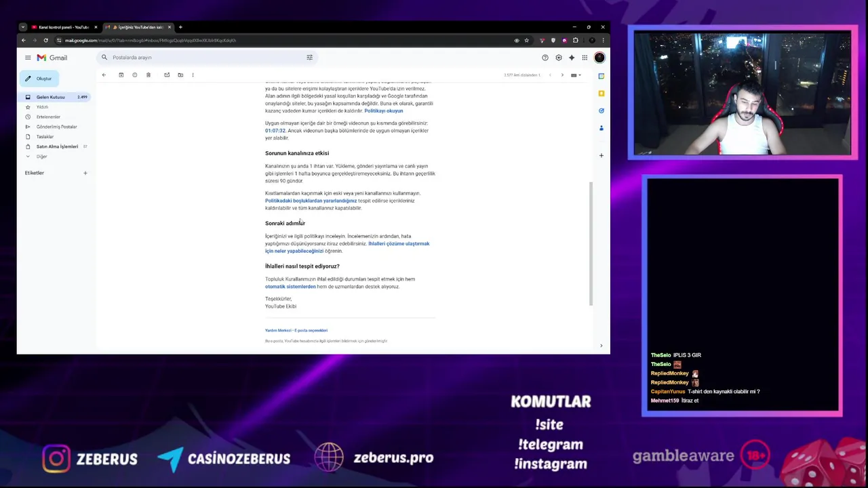Click the shield extension icon in Chrome
The height and width of the screenshot is (488, 868).
tap(553, 40)
